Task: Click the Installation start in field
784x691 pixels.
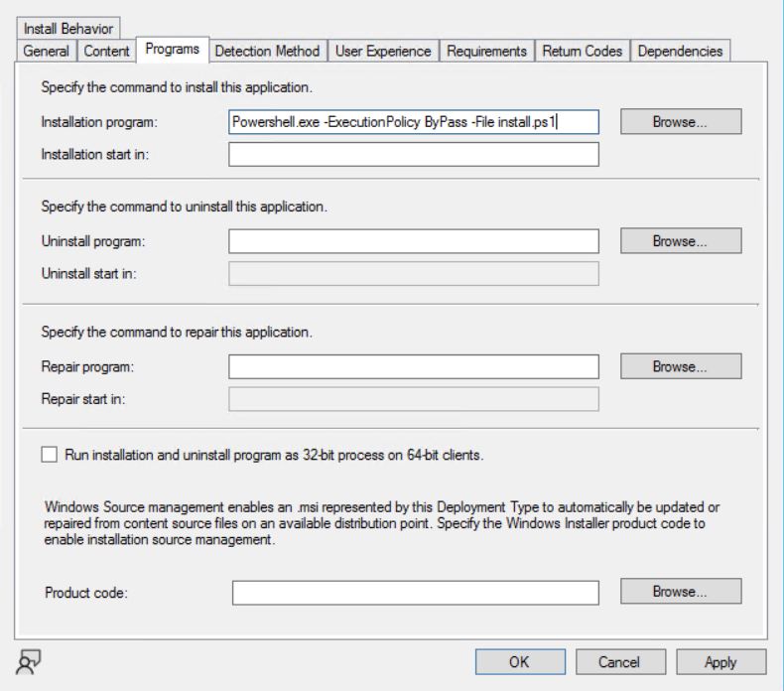Action: [x=413, y=154]
